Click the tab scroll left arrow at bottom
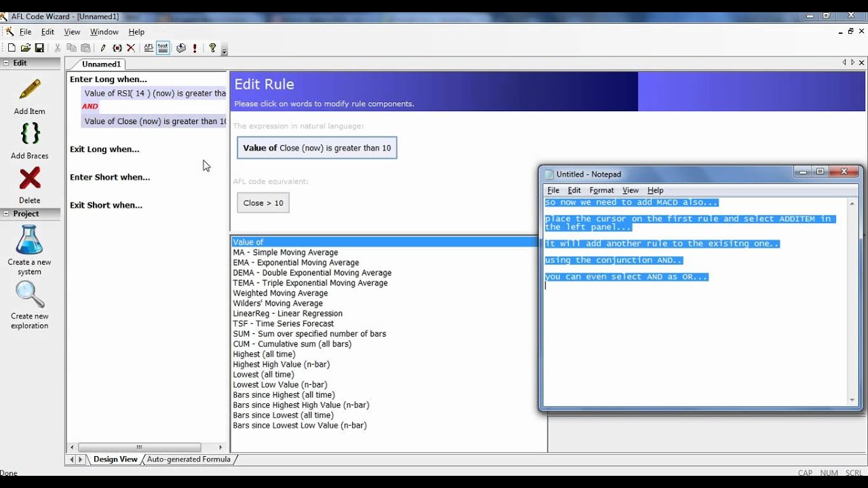This screenshot has height=488, width=868. [x=72, y=460]
